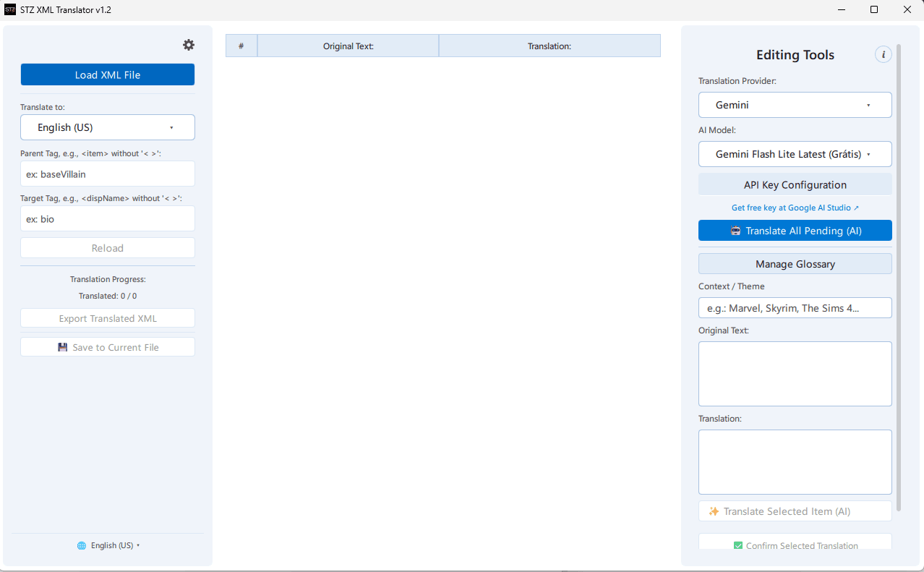Focus the Target Tag input field
Image resolution: width=924 pixels, height=572 pixels.
[x=108, y=218]
